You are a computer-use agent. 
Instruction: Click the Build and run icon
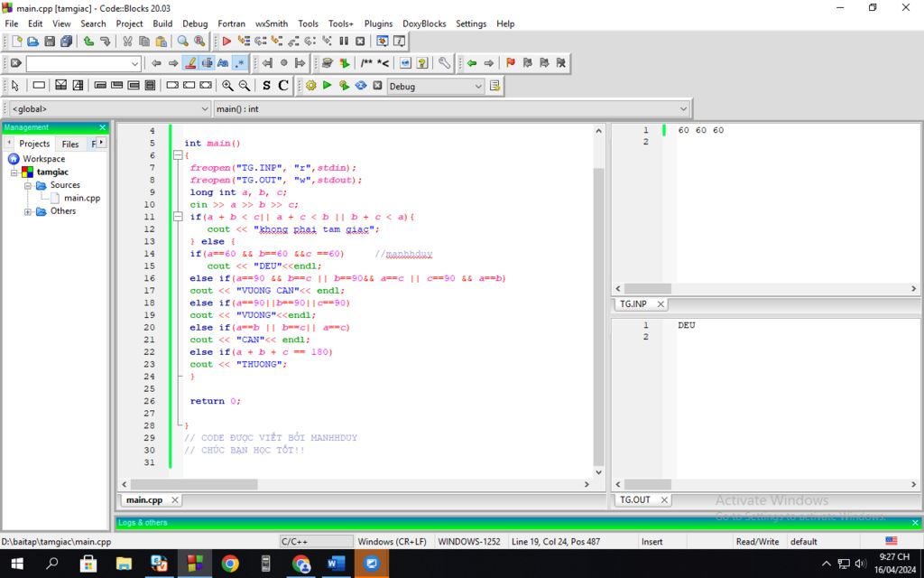[344, 86]
